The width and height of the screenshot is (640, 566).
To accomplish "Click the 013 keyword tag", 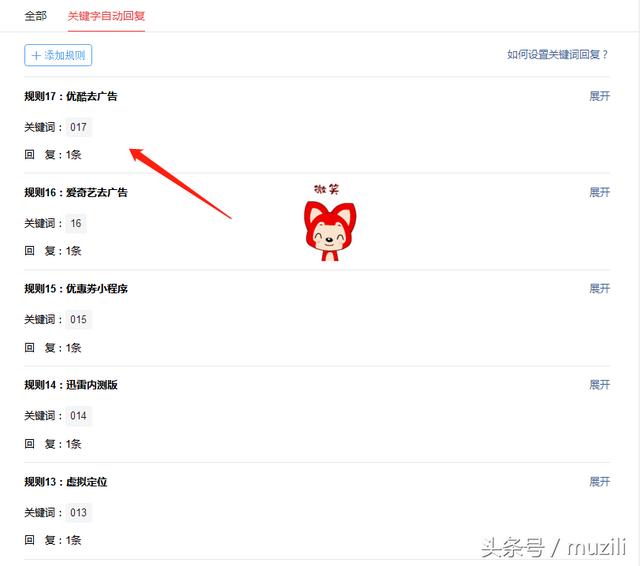I will [x=78, y=513].
